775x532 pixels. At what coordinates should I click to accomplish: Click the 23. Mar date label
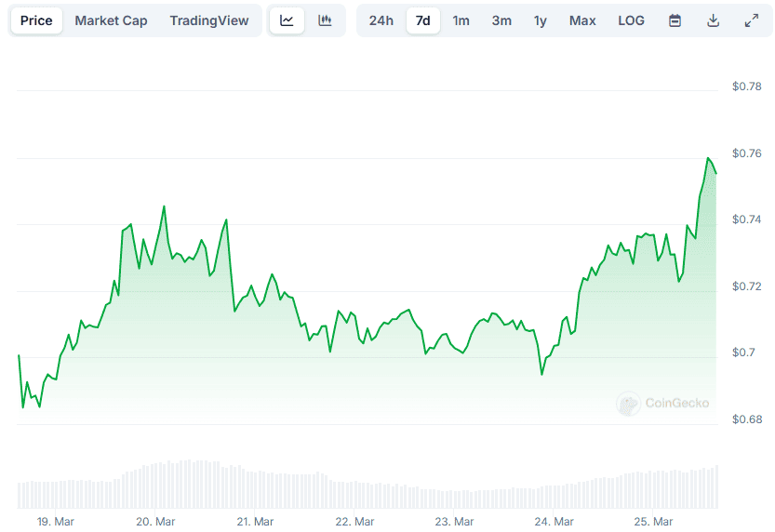coord(454,522)
